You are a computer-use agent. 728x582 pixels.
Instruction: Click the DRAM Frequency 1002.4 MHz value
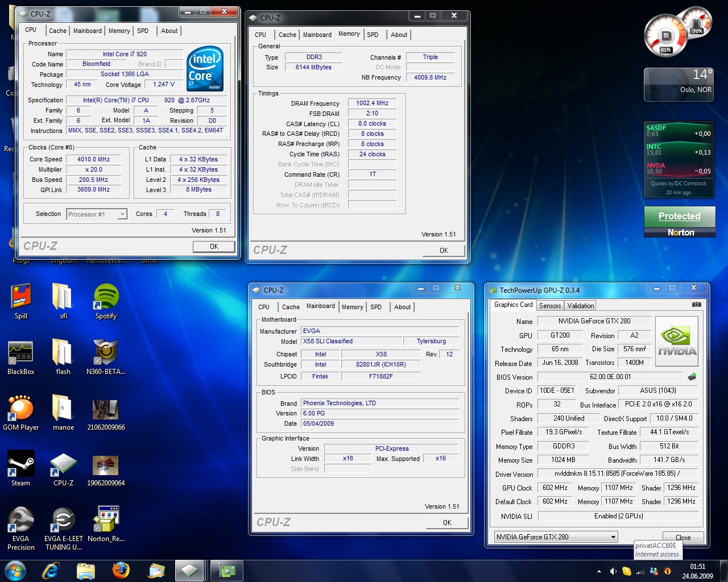(x=372, y=103)
